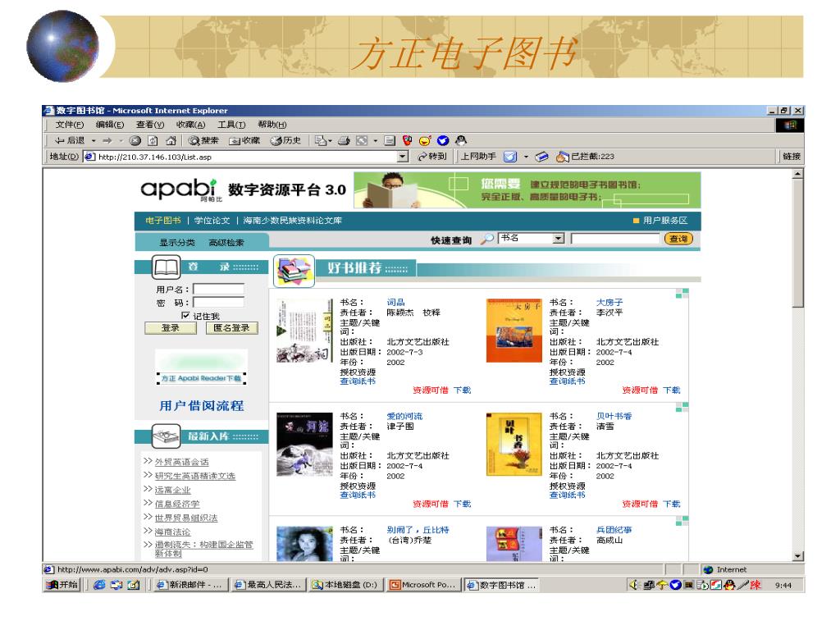
Task: Select the 学位论文 tab
Action: point(212,221)
